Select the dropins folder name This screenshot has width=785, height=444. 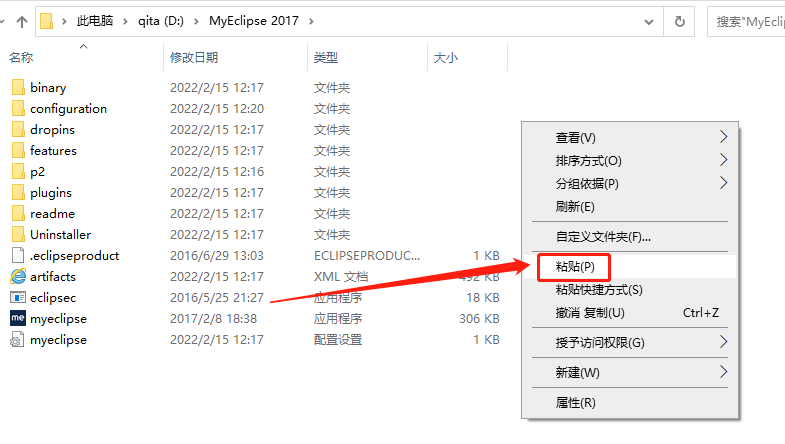pos(53,130)
